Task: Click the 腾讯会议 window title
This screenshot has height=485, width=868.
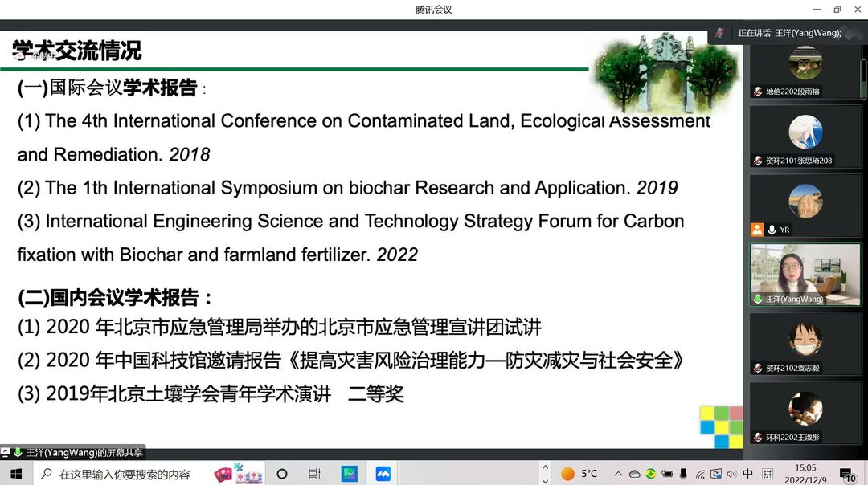Action: 433,10
